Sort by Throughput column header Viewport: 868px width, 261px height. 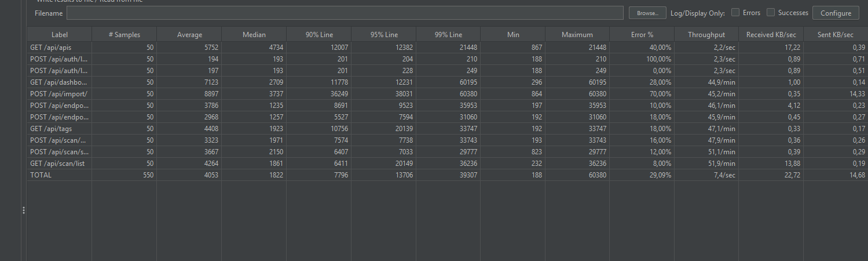pyautogui.click(x=706, y=35)
